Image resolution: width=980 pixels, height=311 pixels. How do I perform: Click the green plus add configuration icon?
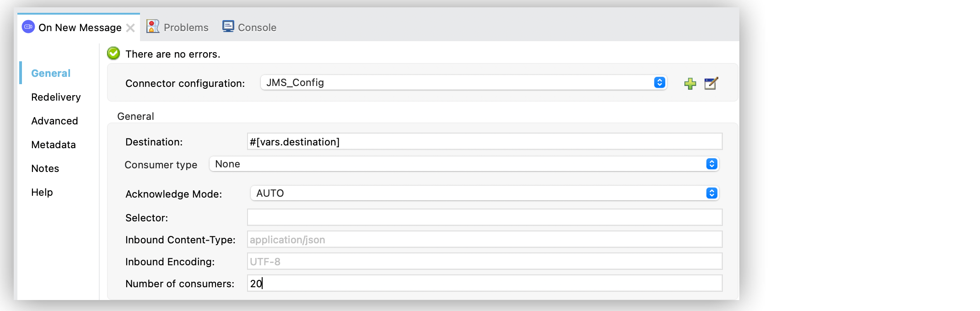(x=690, y=84)
